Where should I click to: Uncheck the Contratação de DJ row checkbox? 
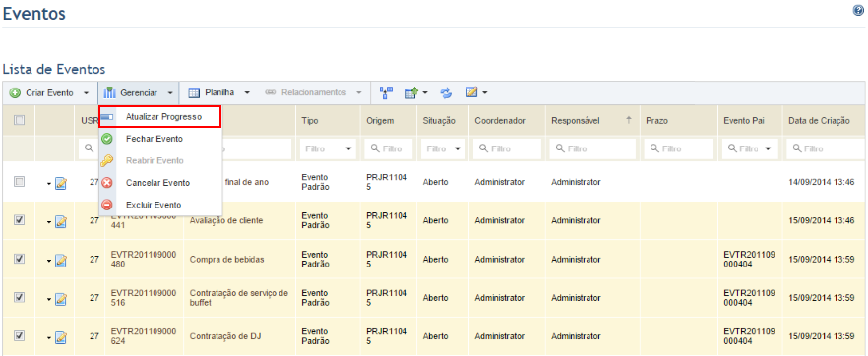pyautogui.click(x=19, y=335)
